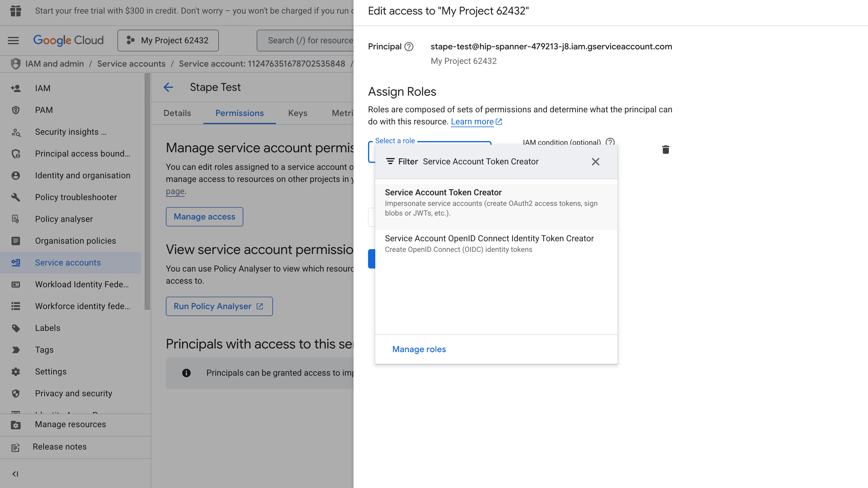The image size is (868, 488).
Task: Delete the role assignment using the trash icon
Action: pyautogui.click(x=666, y=150)
